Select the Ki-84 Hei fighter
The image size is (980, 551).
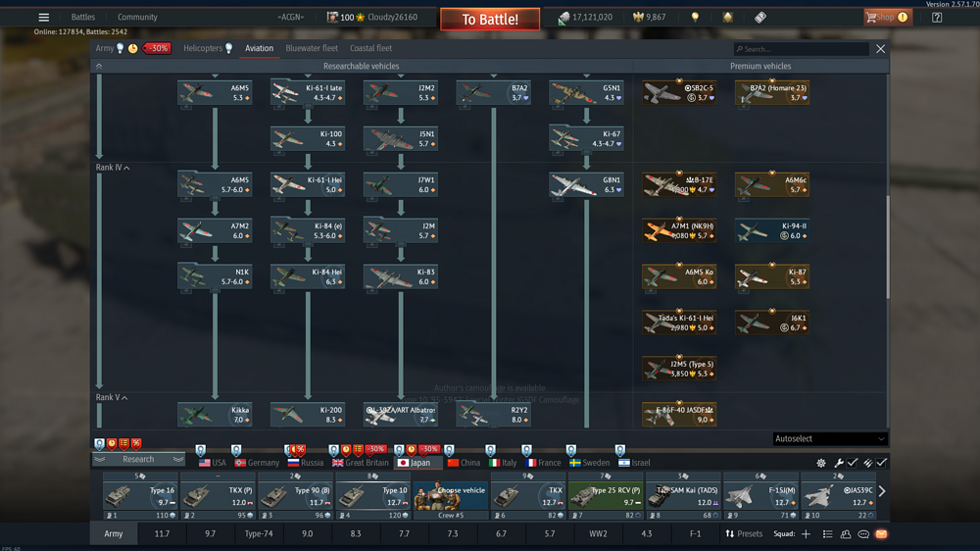pyautogui.click(x=308, y=277)
